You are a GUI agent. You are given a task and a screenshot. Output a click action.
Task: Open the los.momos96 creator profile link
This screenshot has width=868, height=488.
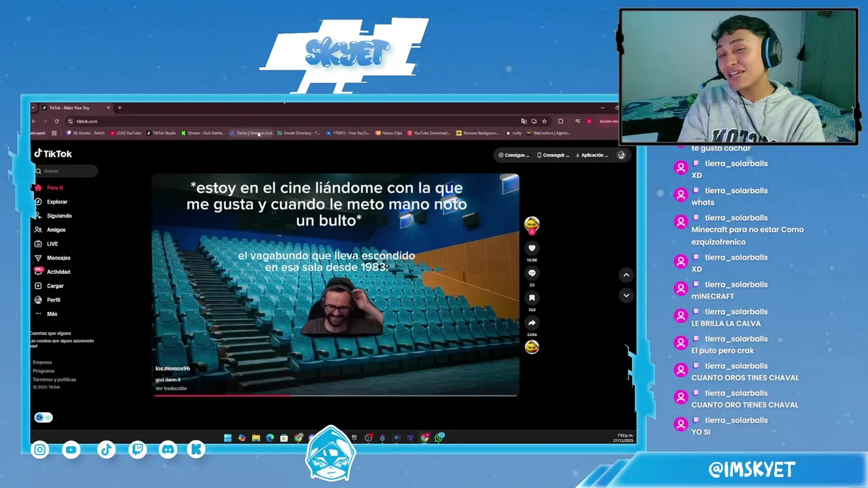pos(172,369)
